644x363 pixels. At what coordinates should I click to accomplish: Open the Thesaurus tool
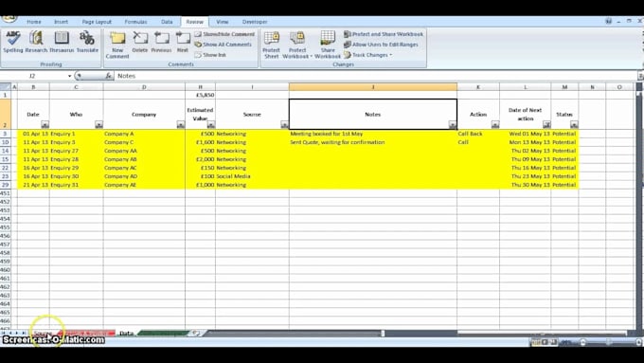tap(62, 42)
